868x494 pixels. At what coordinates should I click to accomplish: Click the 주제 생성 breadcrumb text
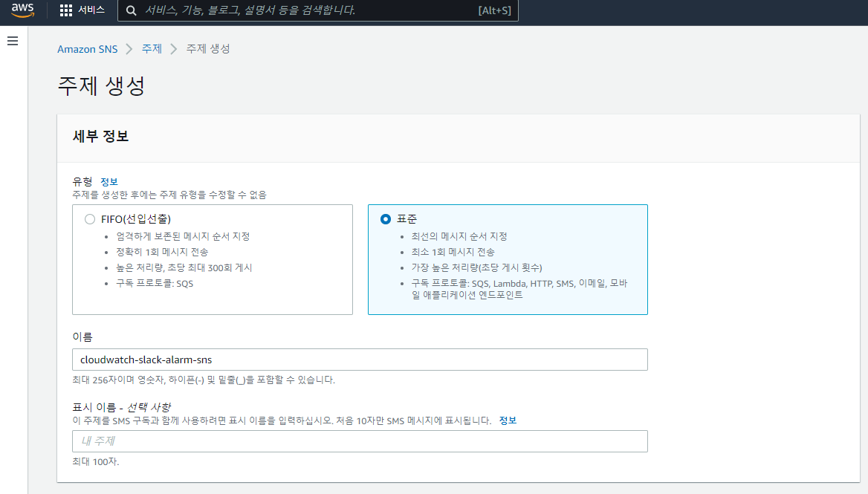(x=207, y=49)
